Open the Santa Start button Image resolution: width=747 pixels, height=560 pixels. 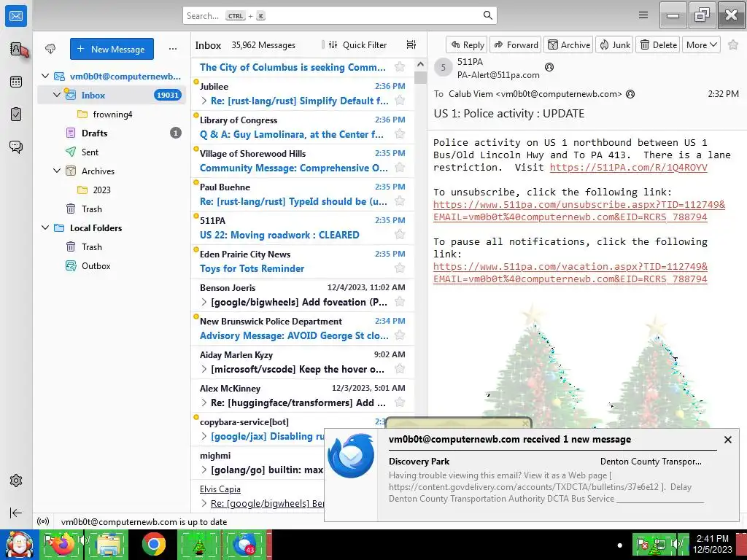[x=19, y=544]
